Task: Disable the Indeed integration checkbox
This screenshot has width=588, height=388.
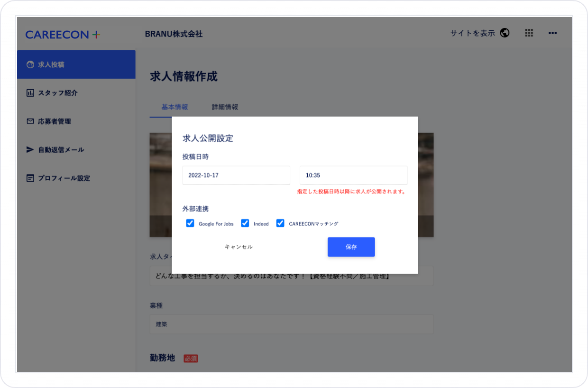Action: [245, 223]
